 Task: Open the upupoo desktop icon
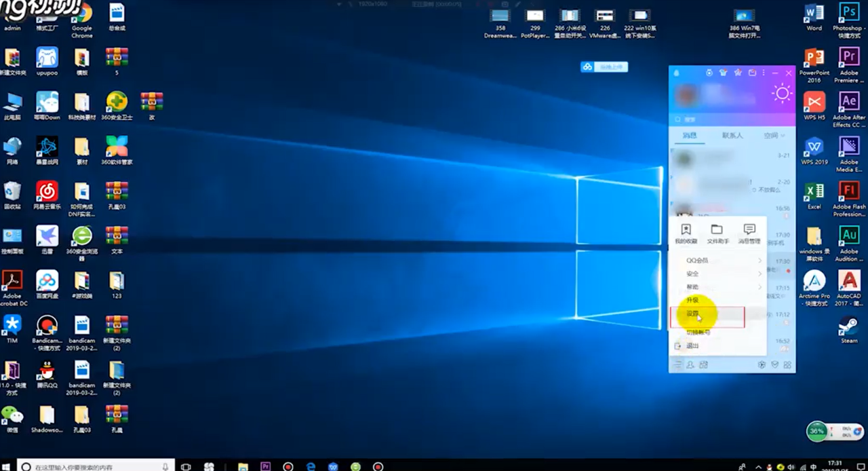click(x=47, y=62)
